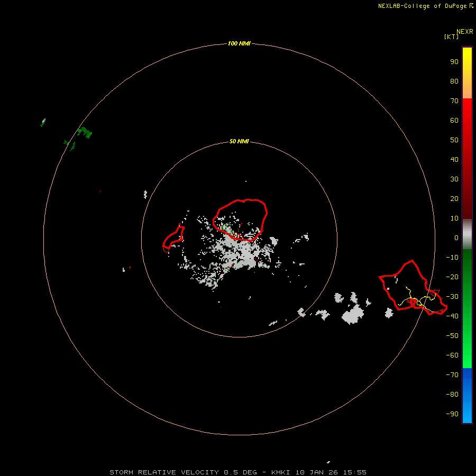Click the green echo cluster on the 100 NMI ring
Screen dimensions: 476x476
pyautogui.click(x=85, y=133)
